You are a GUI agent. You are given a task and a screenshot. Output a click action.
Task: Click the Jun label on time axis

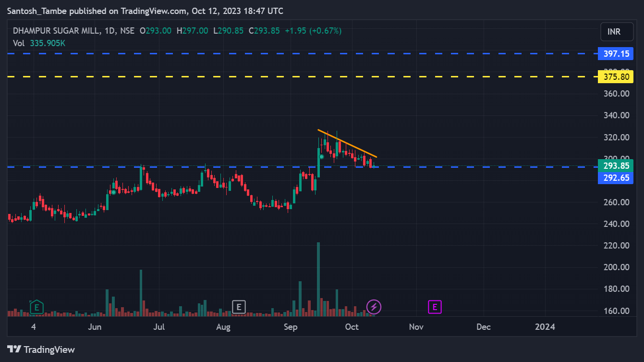pos(95,327)
